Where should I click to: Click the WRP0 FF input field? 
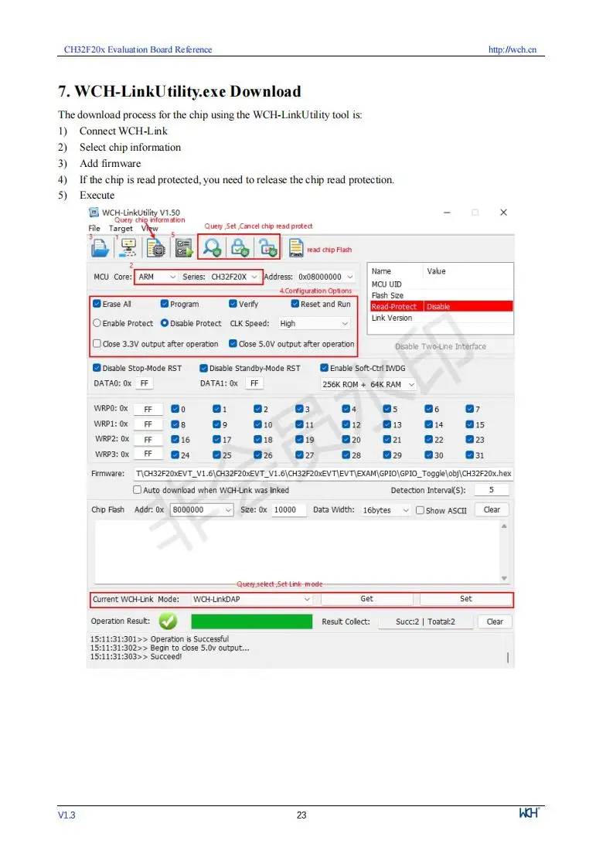[148, 409]
